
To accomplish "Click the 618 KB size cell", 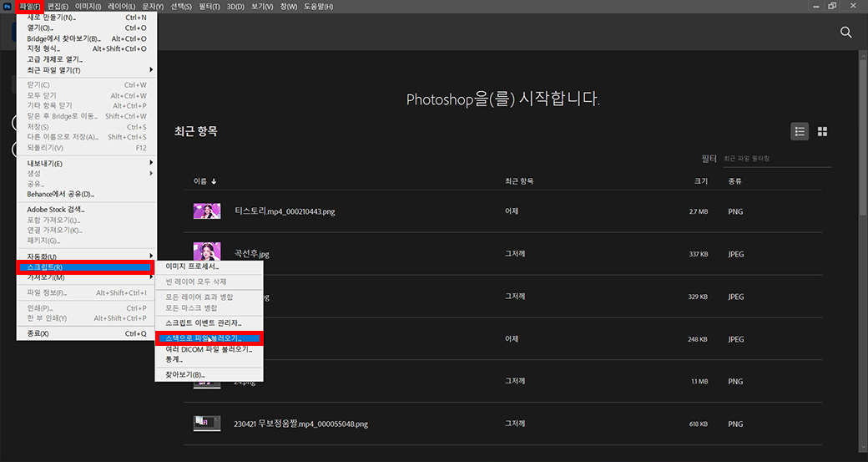I will (x=698, y=424).
